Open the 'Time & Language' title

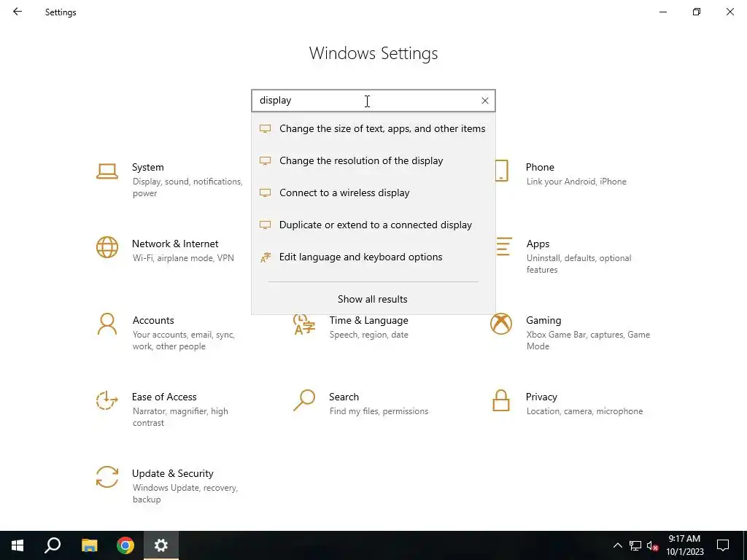click(368, 321)
